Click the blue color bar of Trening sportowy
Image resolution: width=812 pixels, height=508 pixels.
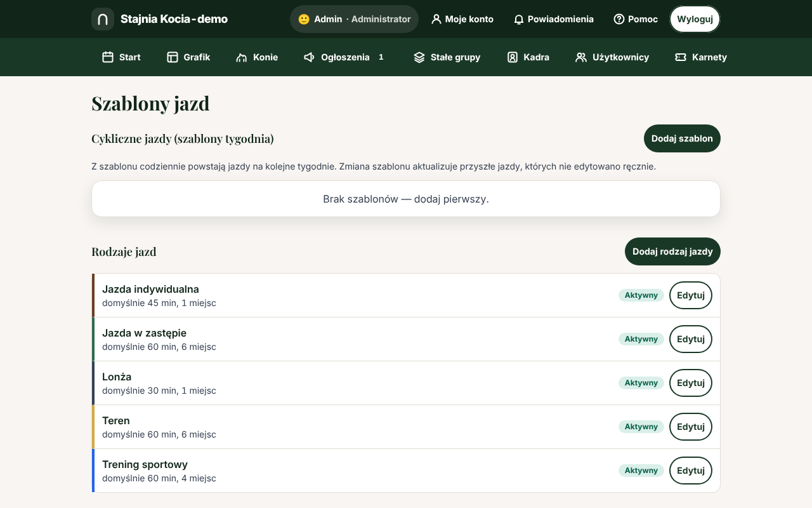(93, 471)
